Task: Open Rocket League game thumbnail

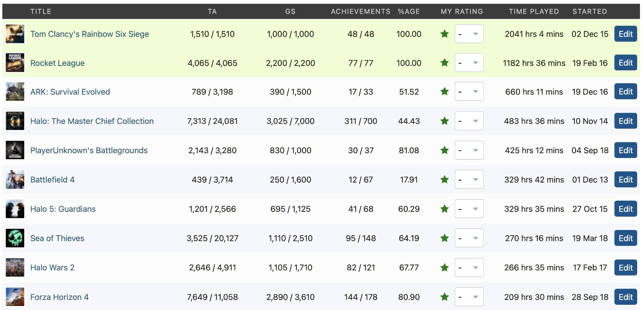Action: pos(15,63)
